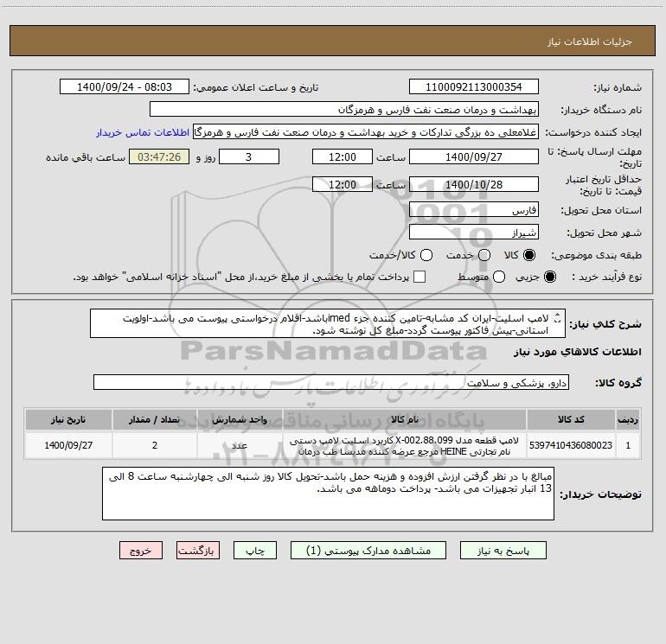Viewport: 666px width, 644px height.
Task: Click the countdown timer 03:47:26
Action: coord(159,157)
